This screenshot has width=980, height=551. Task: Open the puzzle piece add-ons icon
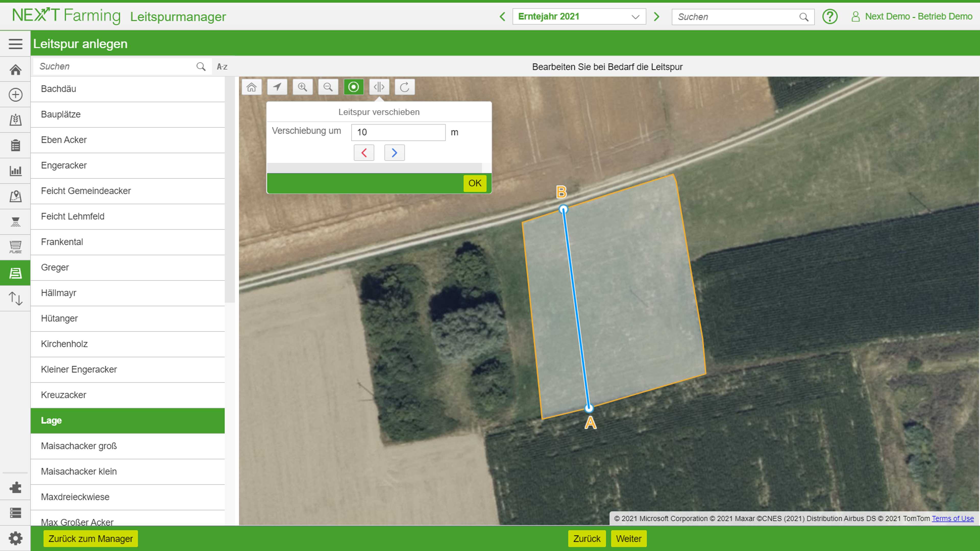pos(15,487)
